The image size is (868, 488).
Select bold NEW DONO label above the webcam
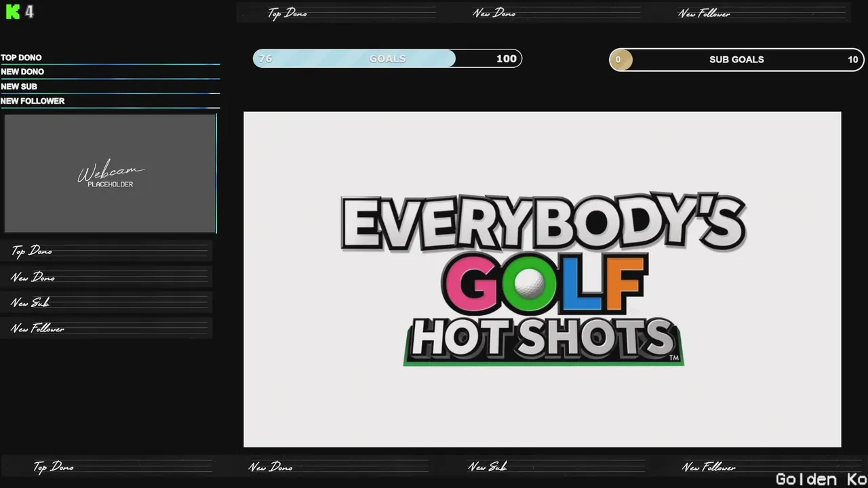coord(22,72)
